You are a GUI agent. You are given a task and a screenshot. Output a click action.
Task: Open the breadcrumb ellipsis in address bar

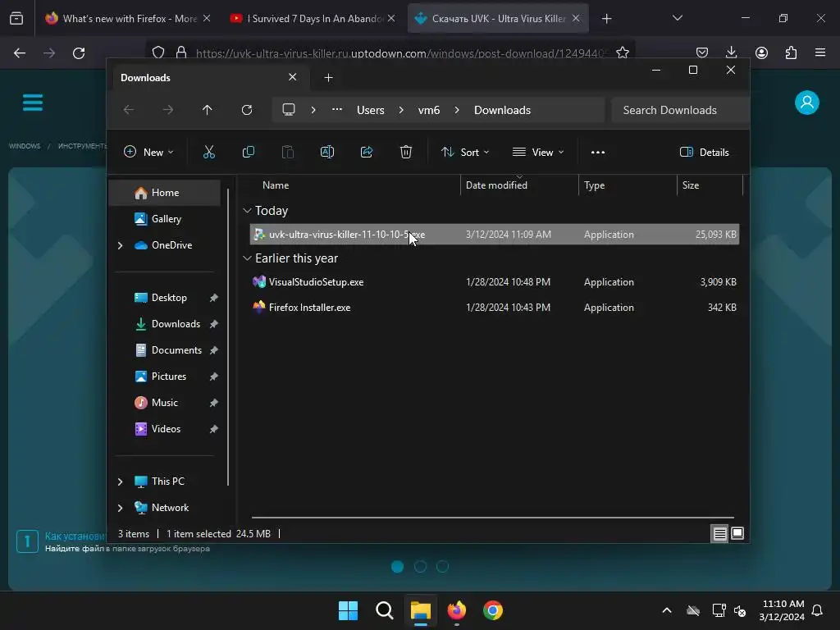click(x=337, y=110)
